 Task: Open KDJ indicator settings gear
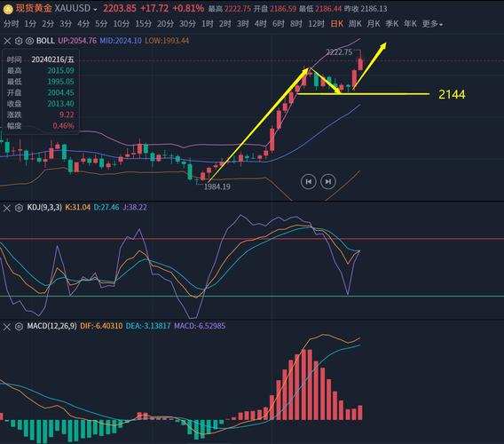pos(19,208)
